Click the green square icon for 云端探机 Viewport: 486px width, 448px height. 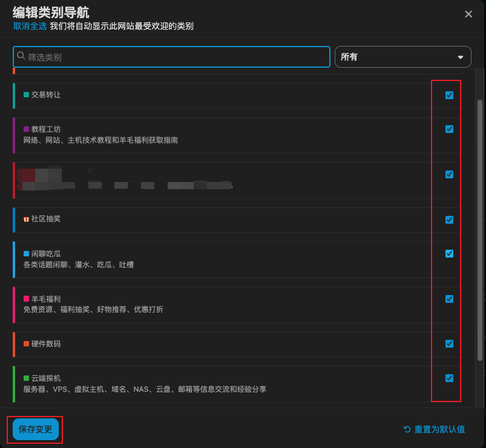(27, 378)
